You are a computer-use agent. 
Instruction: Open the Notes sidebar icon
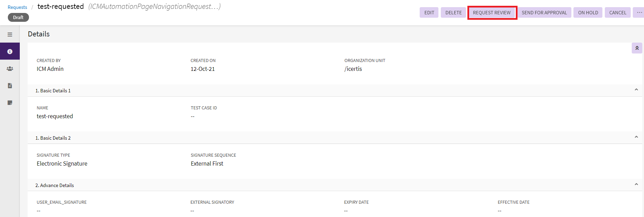pyautogui.click(x=10, y=103)
